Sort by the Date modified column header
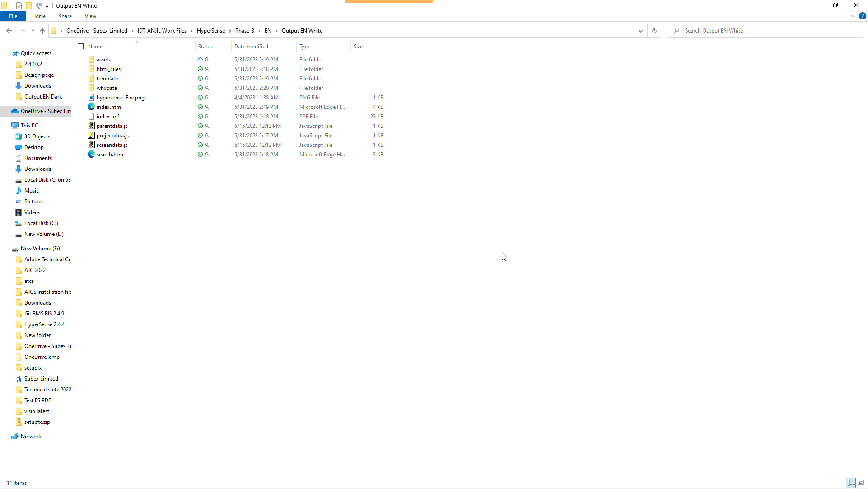The width and height of the screenshot is (868, 489). pyautogui.click(x=251, y=47)
